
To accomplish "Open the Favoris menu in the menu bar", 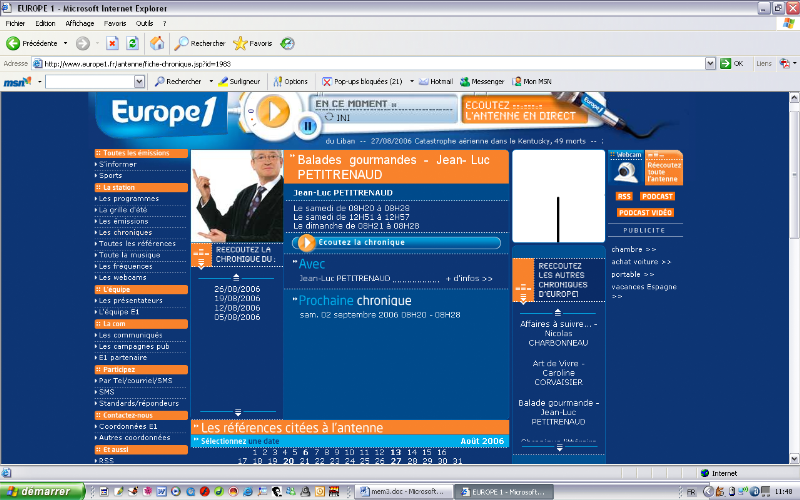I will [115, 23].
